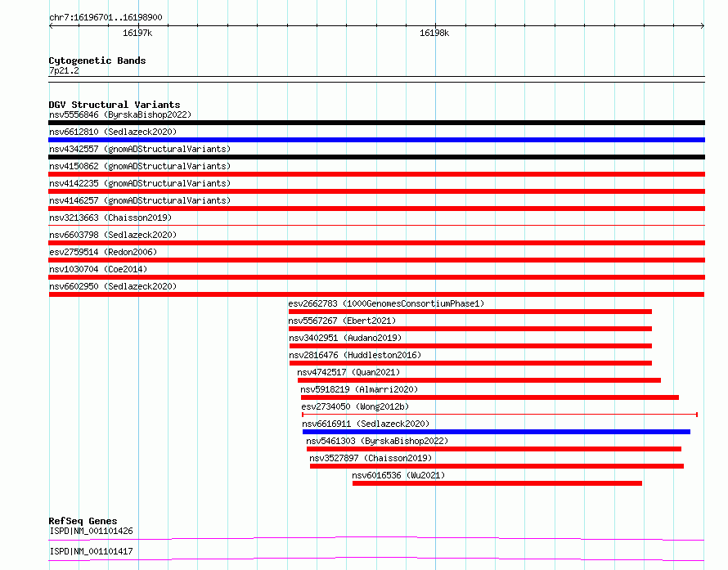This screenshot has height=570, width=728.
Task: Click the nsv6612810 (Sedlazeck2020) label
Action: (x=113, y=132)
